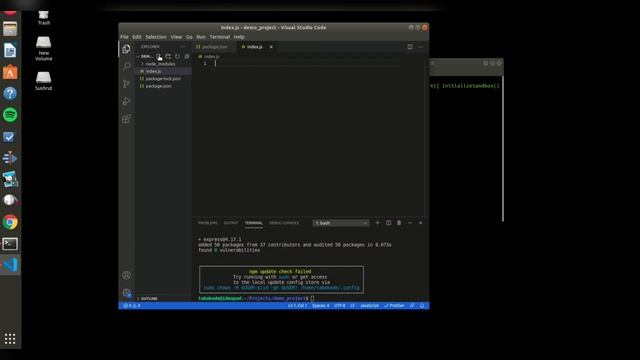Open errors and warnings status indicator
Image resolution: width=640 pixels, height=360 pixels.
[132, 306]
